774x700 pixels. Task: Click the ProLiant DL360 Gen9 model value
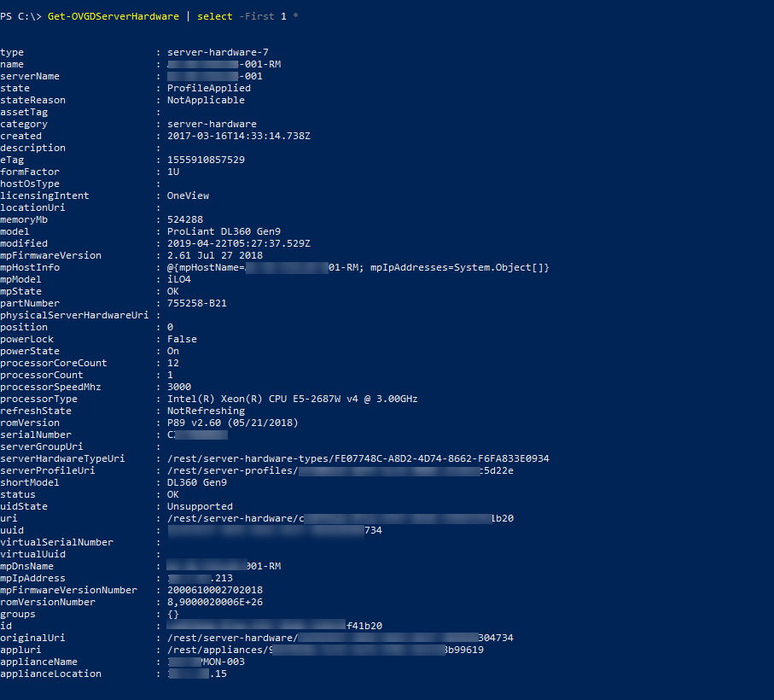(224, 231)
